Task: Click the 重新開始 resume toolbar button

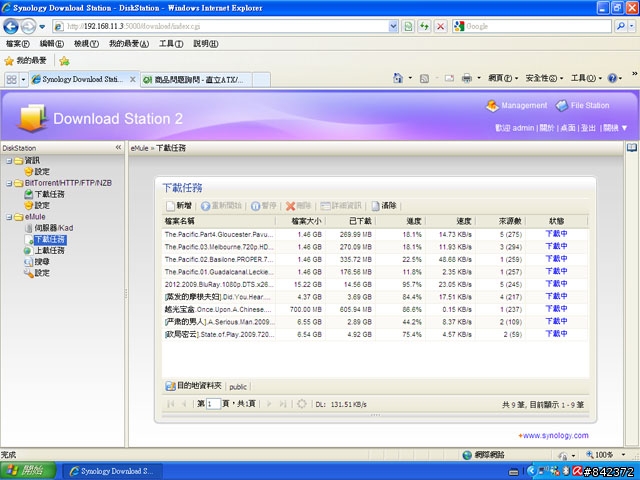Action: (221, 206)
